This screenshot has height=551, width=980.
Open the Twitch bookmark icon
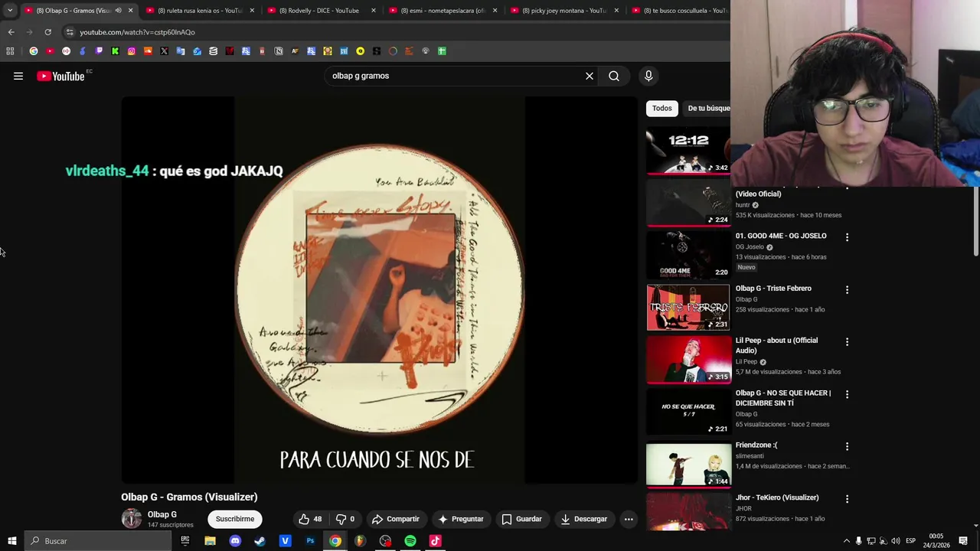[x=99, y=51]
